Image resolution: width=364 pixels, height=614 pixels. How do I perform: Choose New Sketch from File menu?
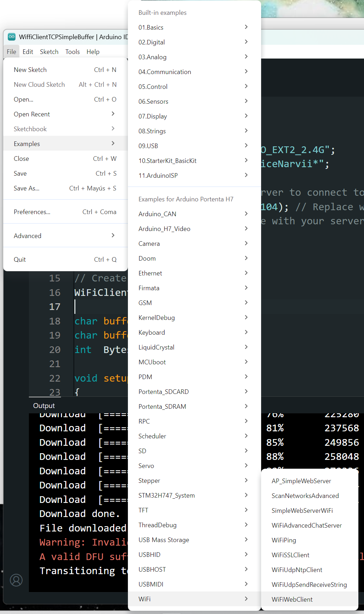65,70
